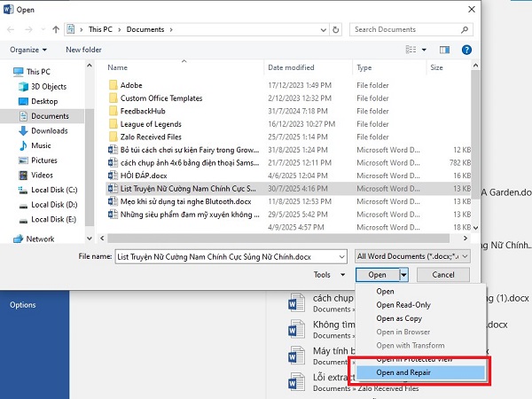This screenshot has width=532, height=399.
Task: Choose Open and Repair from the menu
Action: tap(405, 372)
